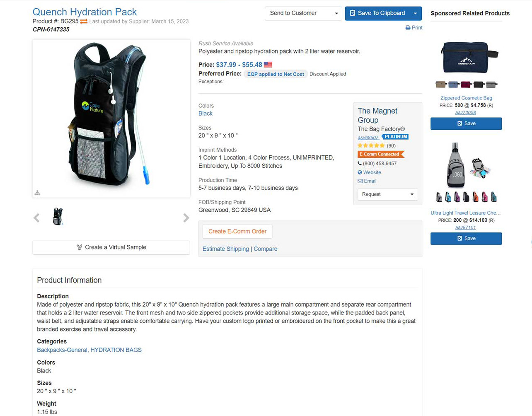Click the Print icon link
Viewport: 532px width, 416px height.
(414, 28)
